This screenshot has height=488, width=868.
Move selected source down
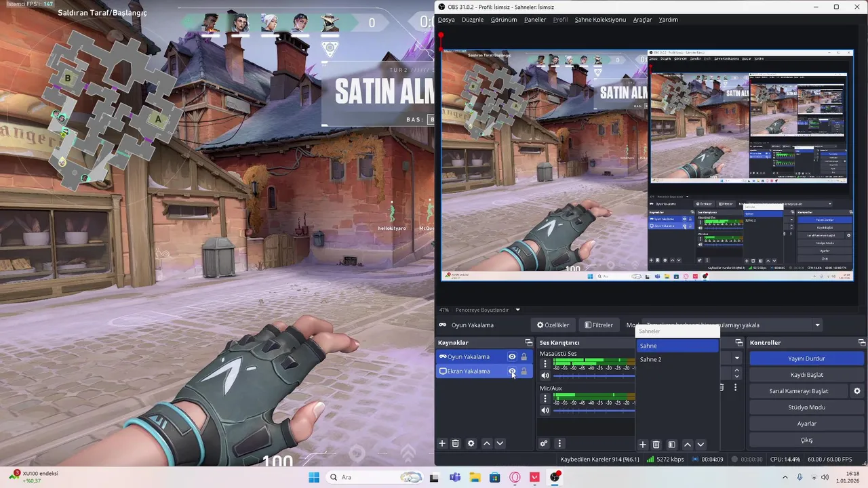pyautogui.click(x=500, y=443)
